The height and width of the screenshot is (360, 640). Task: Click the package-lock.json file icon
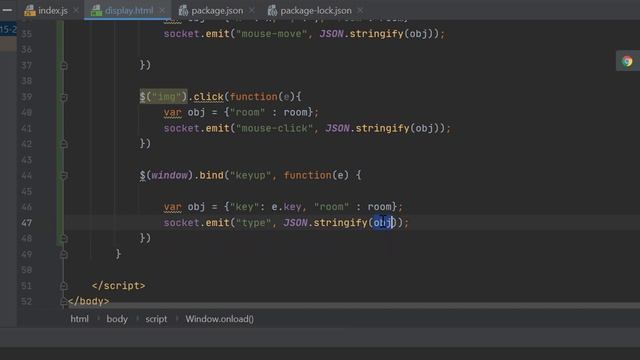(x=272, y=11)
